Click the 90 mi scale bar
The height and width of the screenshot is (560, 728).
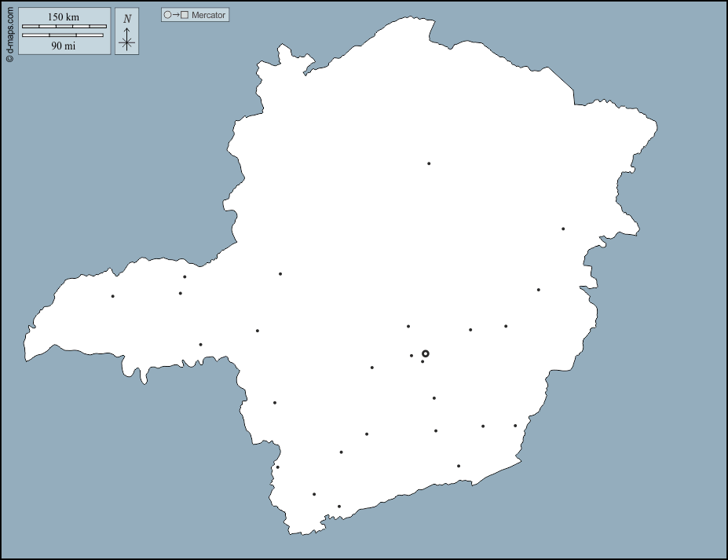click(x=63, y=35)
